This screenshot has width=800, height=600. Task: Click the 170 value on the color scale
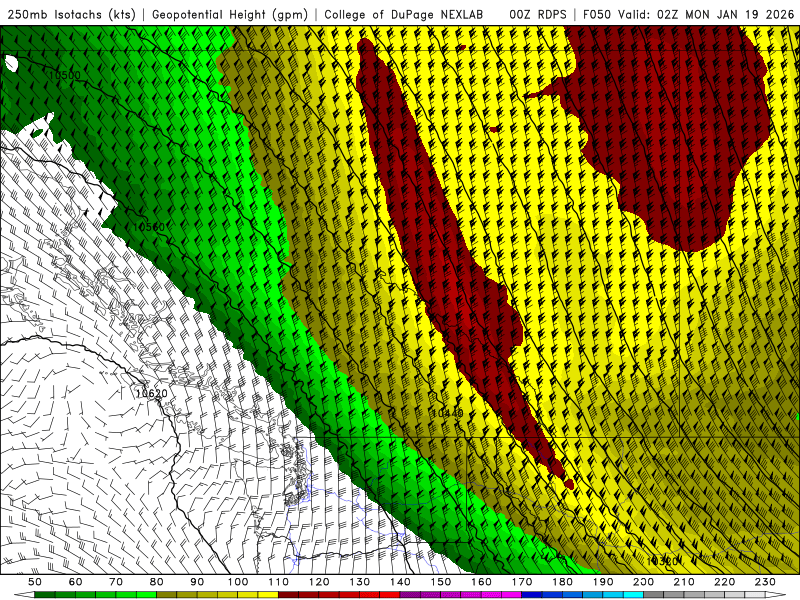[x=522, y=582]
